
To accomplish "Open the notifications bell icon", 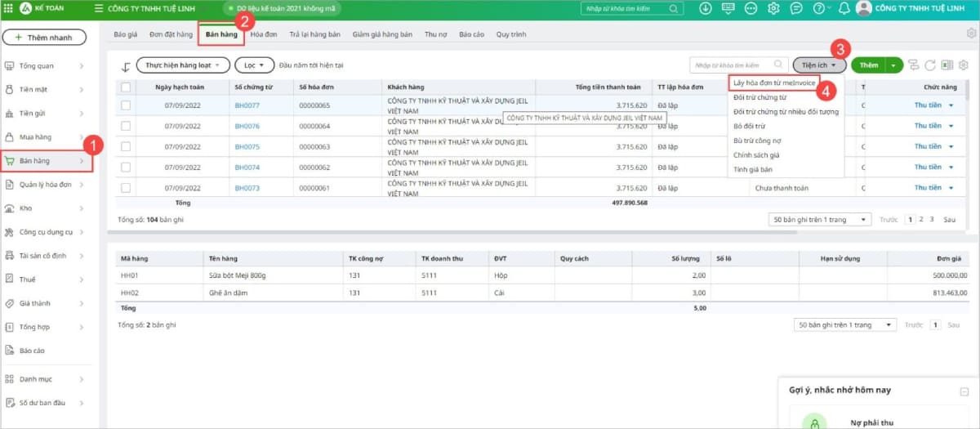I will pyautogui.click(x=844, y=8).
